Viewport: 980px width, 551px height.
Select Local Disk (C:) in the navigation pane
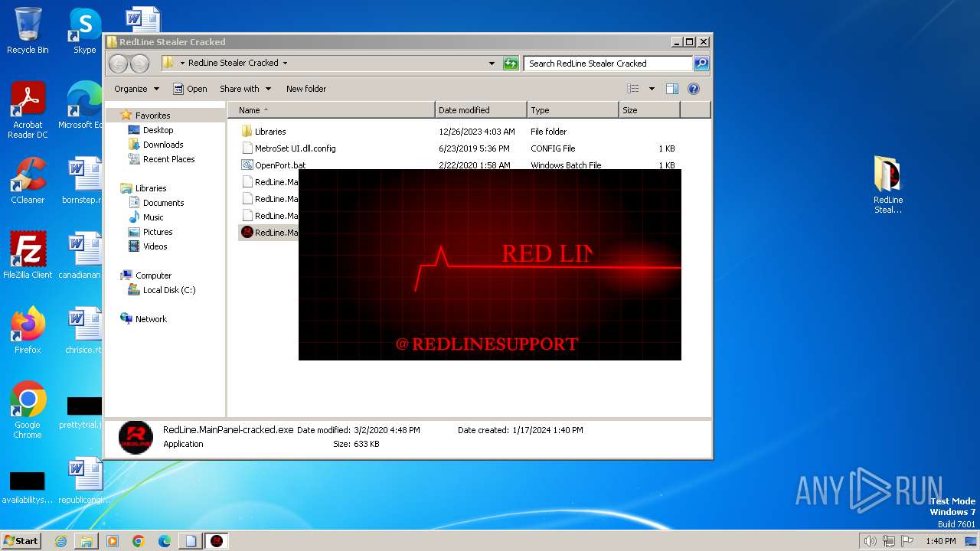[x=168, y=290]
